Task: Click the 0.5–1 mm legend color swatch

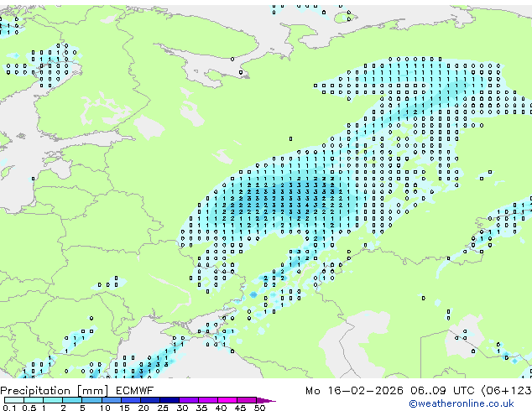Action: point(34,400)
